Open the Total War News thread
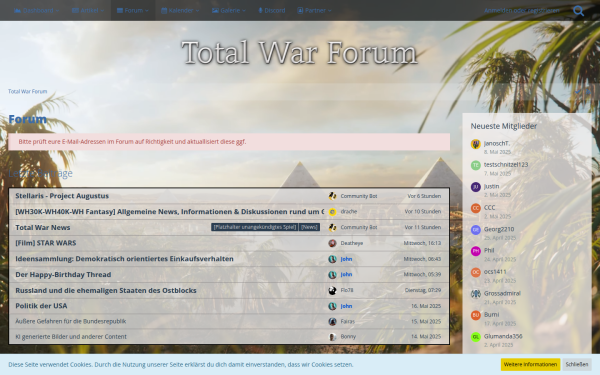 (x=43, y=227)
